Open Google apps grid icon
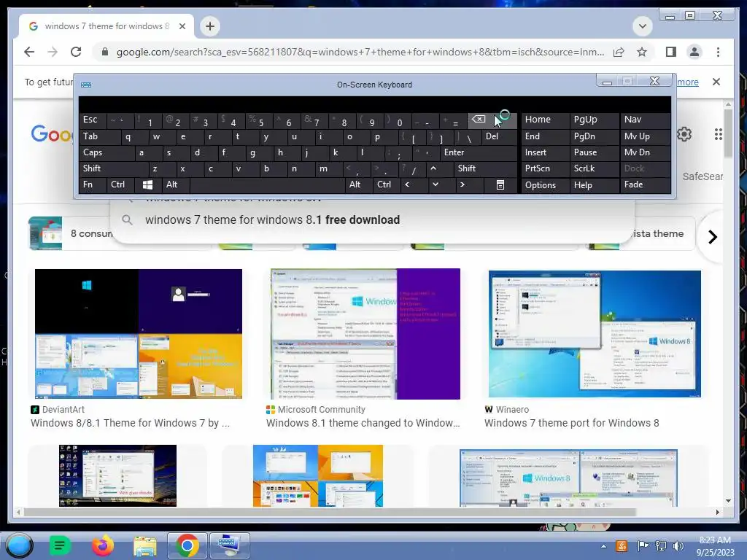 (x=718, y=134)
